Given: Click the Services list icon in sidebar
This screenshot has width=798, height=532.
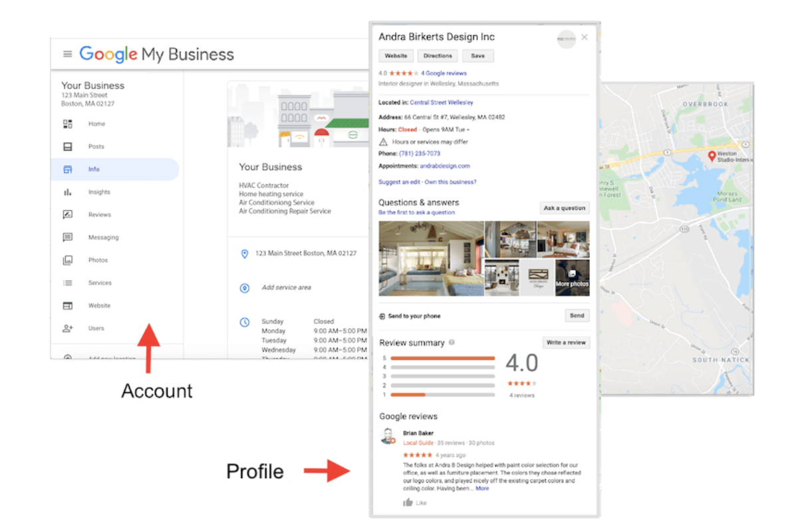Looking at the screenshot, I should pos(67,283).
